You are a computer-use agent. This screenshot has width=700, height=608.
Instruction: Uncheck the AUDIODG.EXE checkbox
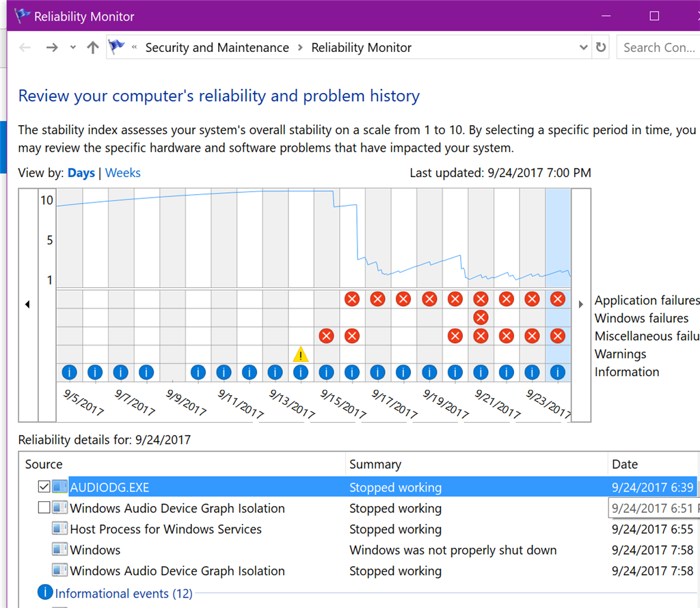44,486
